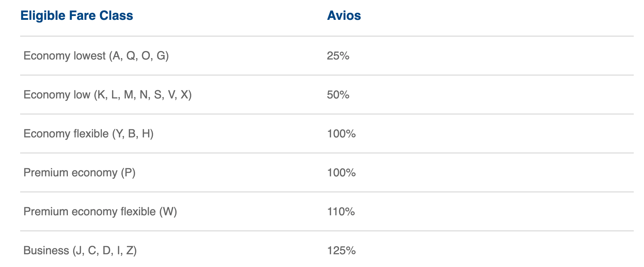This screenshot has width=644, height=267.
Task: Click the 110% Avios value
Action: 341,212
